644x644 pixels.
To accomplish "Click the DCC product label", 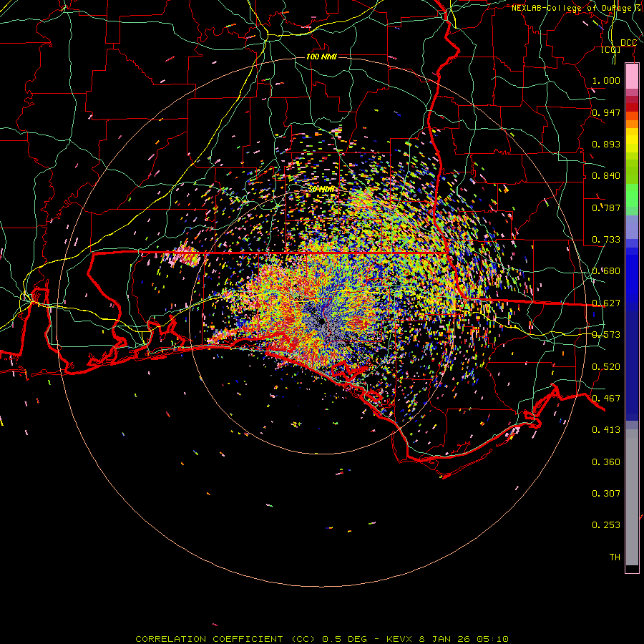I will [x=628, y=43].
